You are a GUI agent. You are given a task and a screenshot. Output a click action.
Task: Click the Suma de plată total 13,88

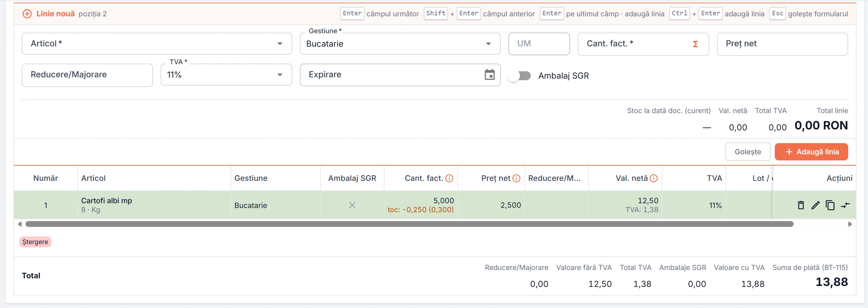point(831,282)
